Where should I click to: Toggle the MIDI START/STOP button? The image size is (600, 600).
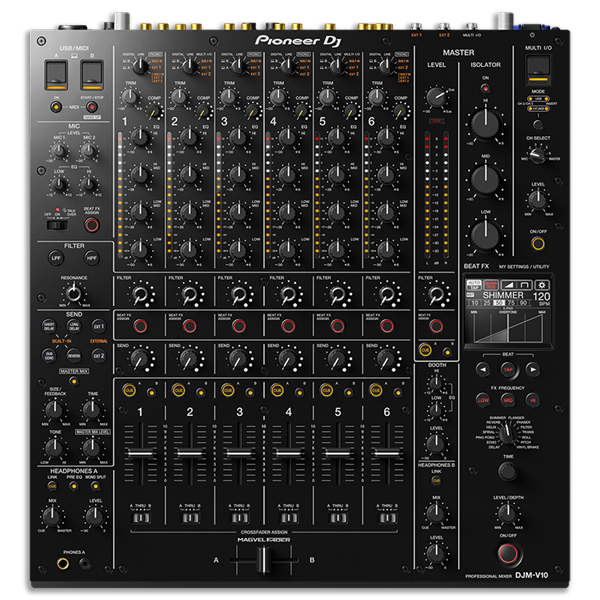coord(91,107)
